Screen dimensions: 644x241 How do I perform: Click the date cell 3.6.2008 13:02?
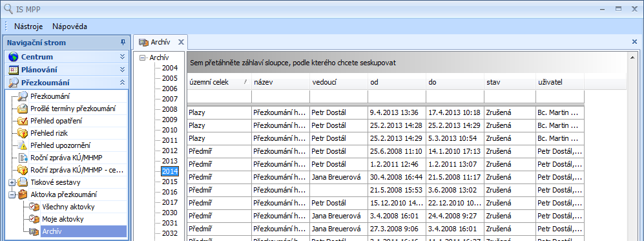click(x=455, y=191)
